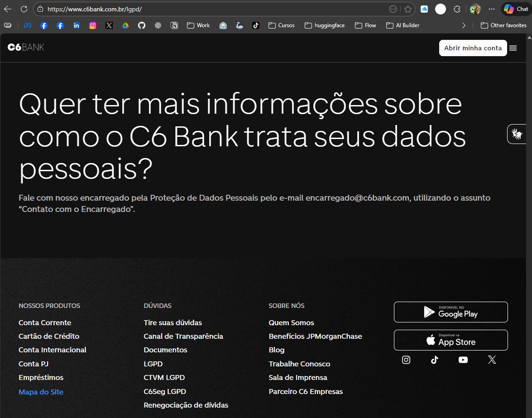The image size is (532, 418).
Task: Open C6 Bank YouTube footer icon
Action: coord(463,360)
